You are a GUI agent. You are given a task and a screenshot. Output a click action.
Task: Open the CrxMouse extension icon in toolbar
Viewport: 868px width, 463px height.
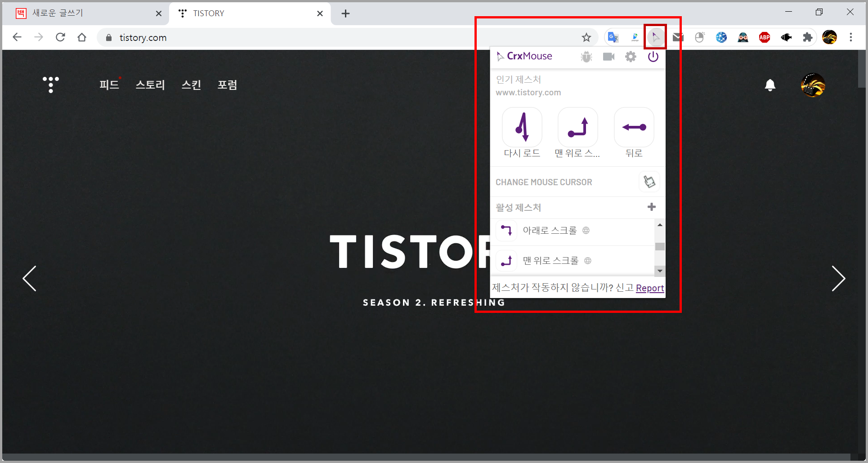tap(655, 37)
